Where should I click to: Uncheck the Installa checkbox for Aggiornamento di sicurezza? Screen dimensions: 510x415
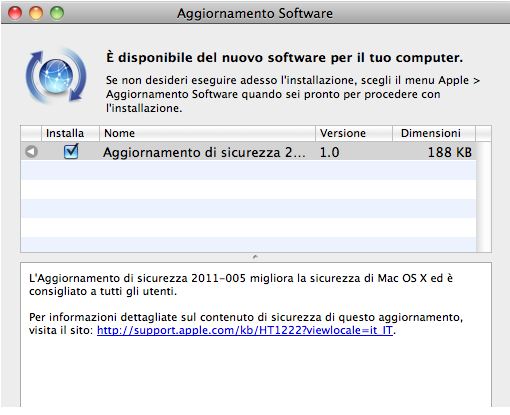click(x=71, y=151)
